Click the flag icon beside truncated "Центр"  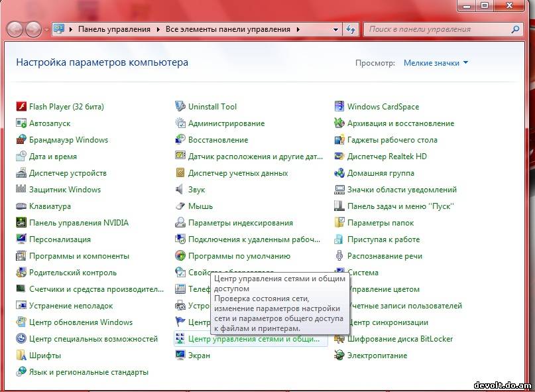point(180,322)
